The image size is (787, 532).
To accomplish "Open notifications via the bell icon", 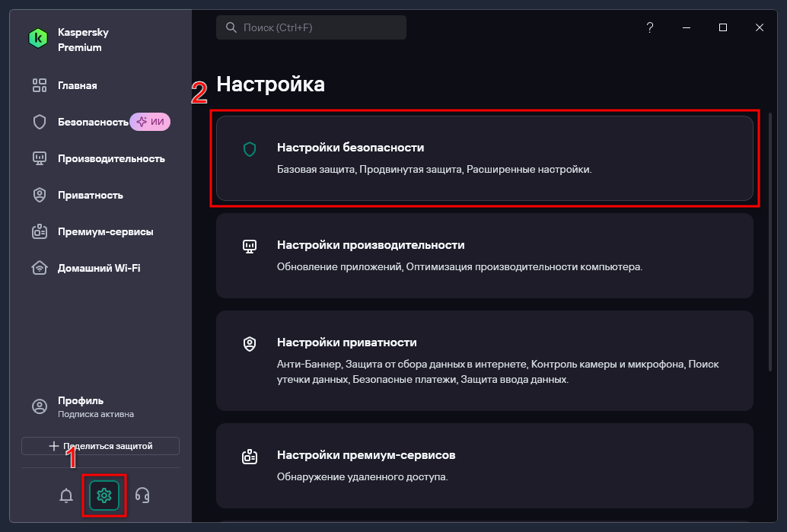I will coord(65,495).
